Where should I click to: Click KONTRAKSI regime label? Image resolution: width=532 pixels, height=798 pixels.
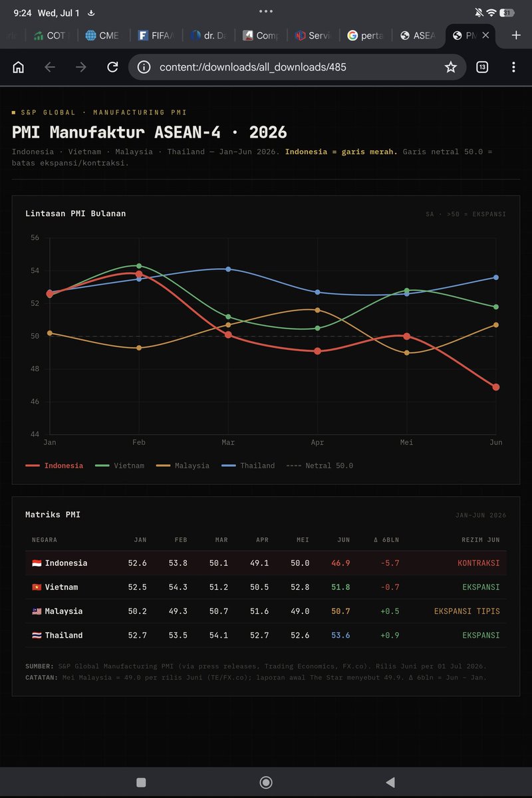click(478, 563)
